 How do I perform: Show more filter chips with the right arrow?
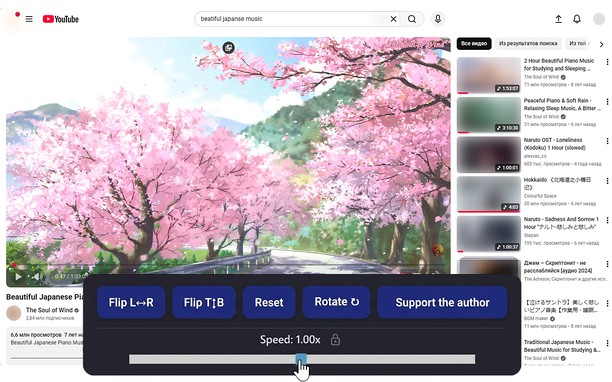click(x=601, y=44)
